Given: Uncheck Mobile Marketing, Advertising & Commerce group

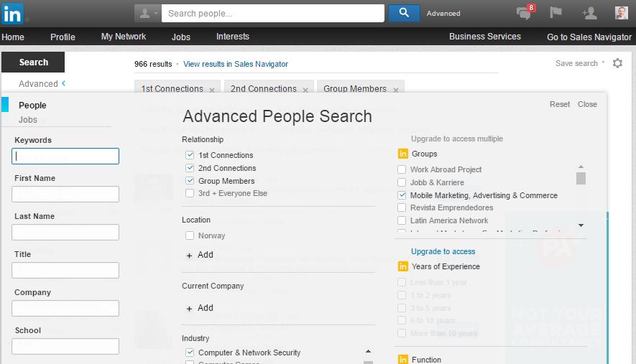Looking at the screenshot, I should (x=402, y=195).
